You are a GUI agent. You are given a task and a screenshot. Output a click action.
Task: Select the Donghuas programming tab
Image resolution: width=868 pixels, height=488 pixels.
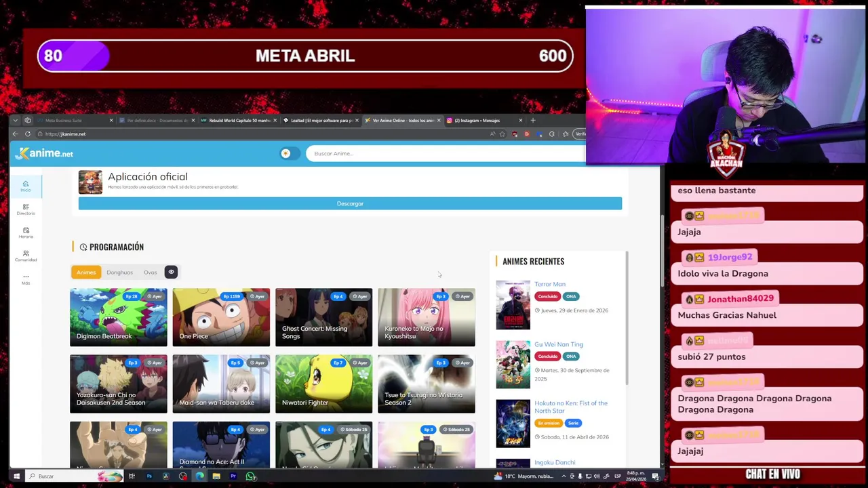[119, 272]
